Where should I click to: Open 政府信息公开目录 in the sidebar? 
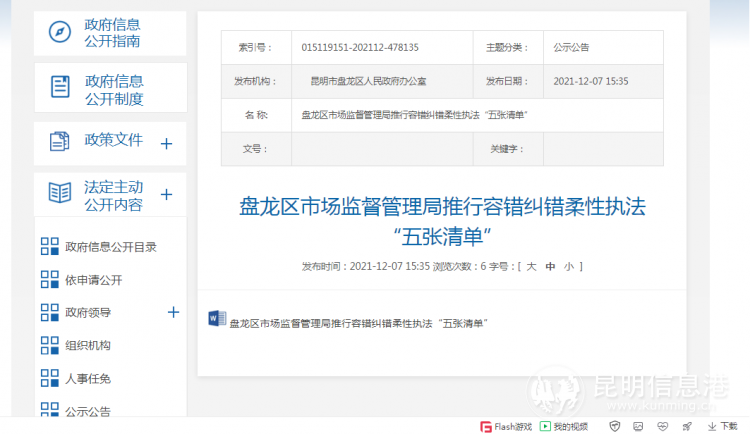(110, 247)
